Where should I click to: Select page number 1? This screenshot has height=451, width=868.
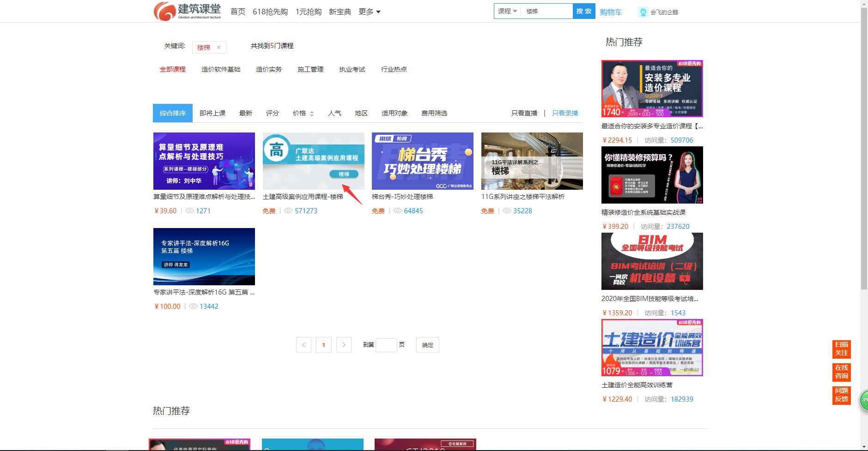point(324,345)
